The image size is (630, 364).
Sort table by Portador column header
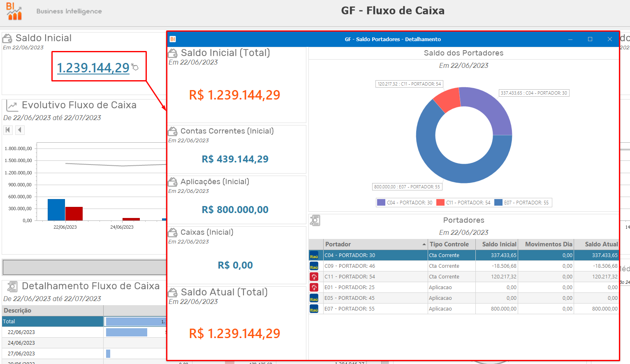[375, 244]
